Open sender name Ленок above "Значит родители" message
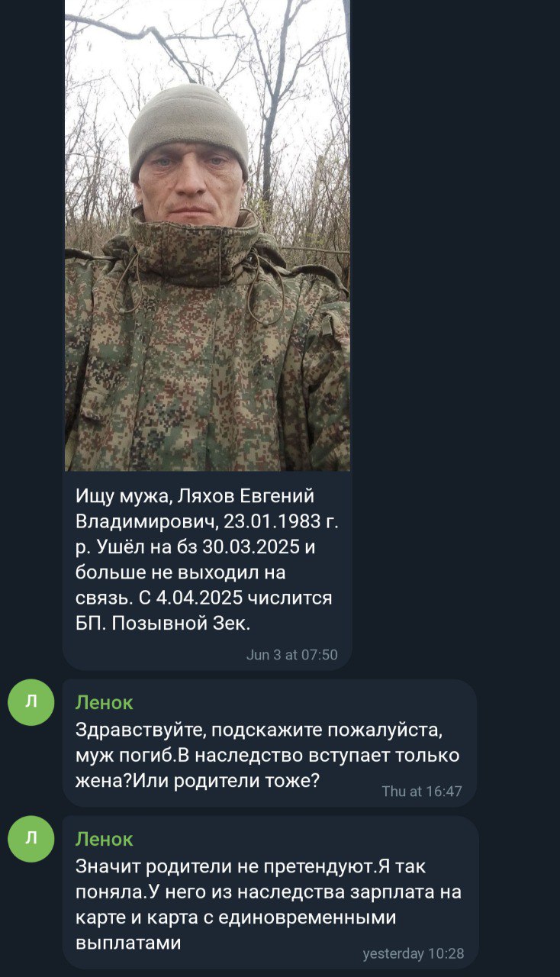Viewport: 560px width, 977px height. click(105, 839)
